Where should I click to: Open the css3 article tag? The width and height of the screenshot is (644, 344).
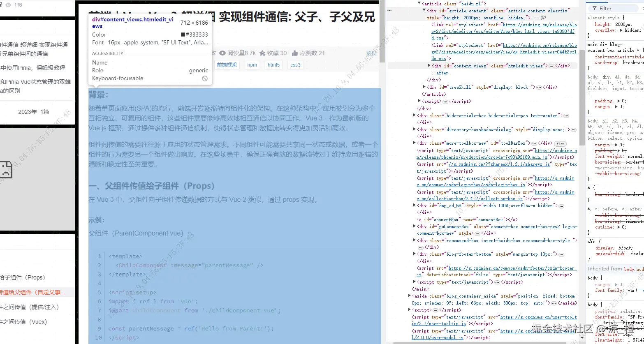click(x=295, y=65)
